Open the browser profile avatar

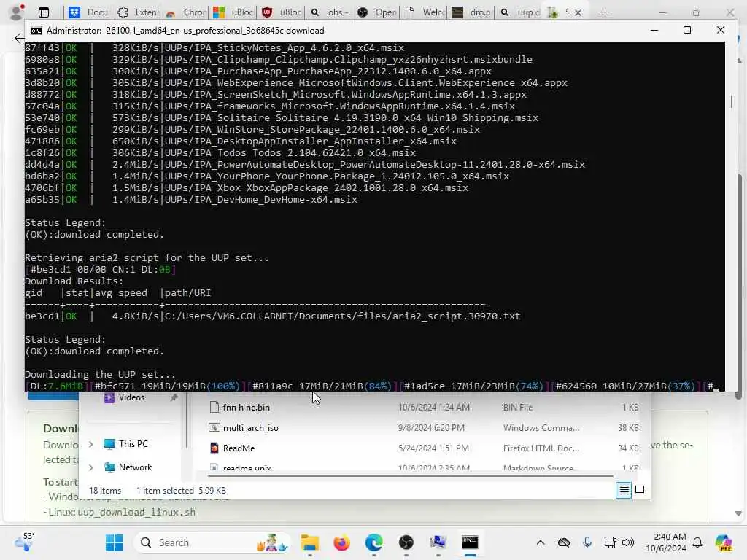coord(17,12)
